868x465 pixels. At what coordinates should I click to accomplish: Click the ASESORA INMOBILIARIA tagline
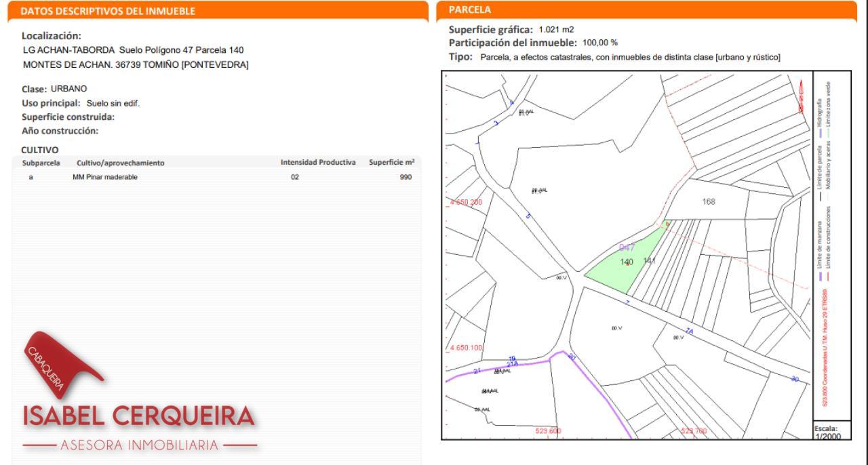coord(139,445)
